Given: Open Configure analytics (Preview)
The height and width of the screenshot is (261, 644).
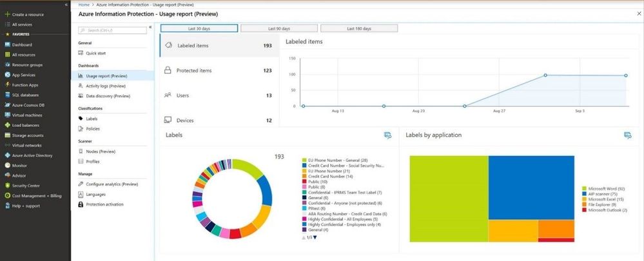Looking at the screenshot, I should tap(113, 184).
